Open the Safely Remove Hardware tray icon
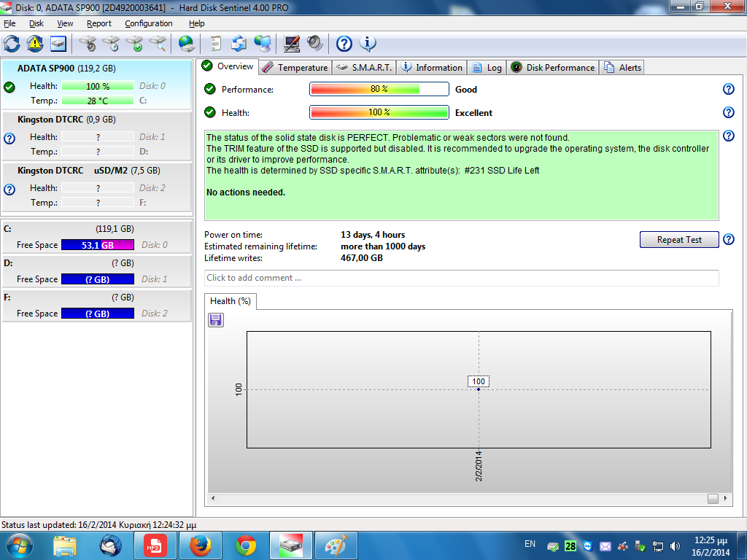This screenshot has width=747, height=560. tap(640, 546)
